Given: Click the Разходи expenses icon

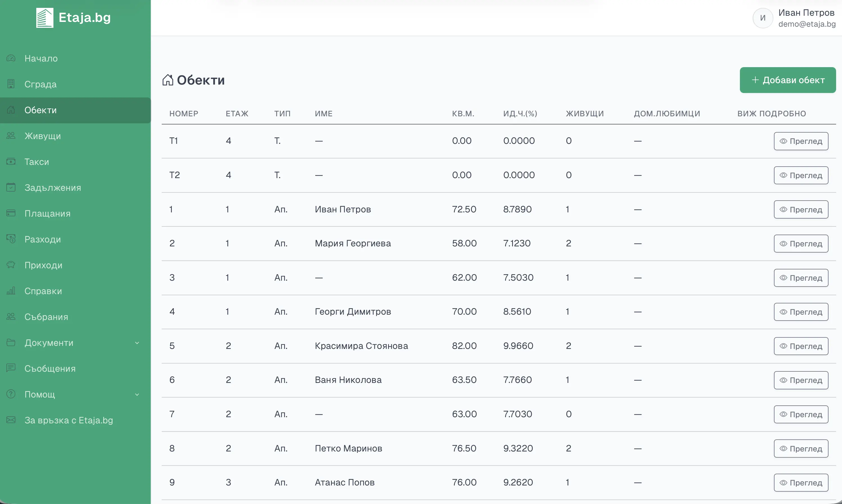Looking at the screenshot, I should 11,239.
